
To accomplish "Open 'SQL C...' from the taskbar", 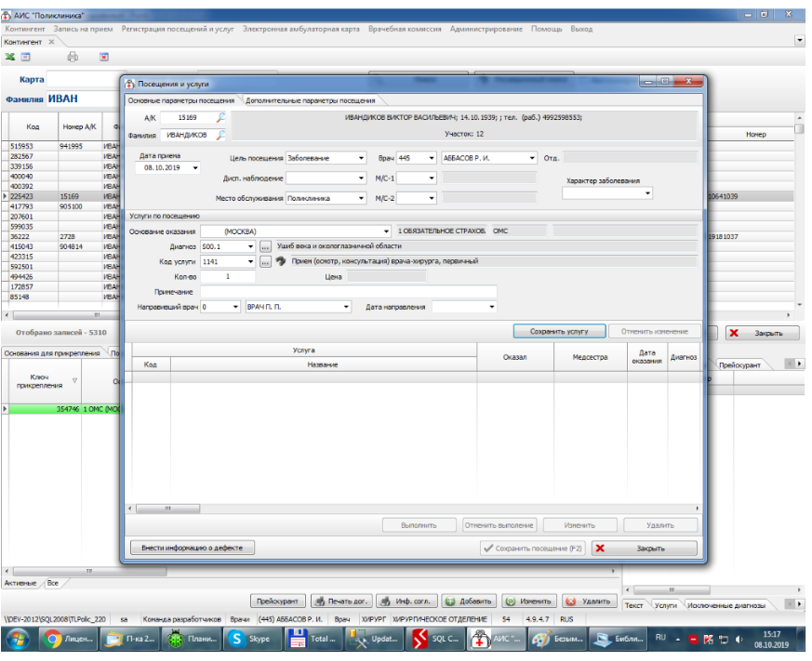I will tap(435, 640).
